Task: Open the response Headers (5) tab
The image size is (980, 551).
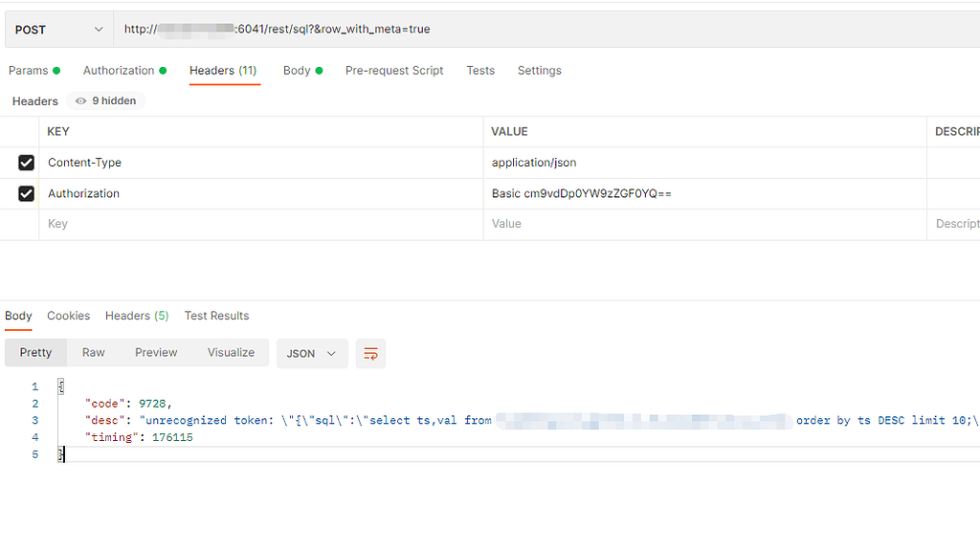Action: (137, 316)
